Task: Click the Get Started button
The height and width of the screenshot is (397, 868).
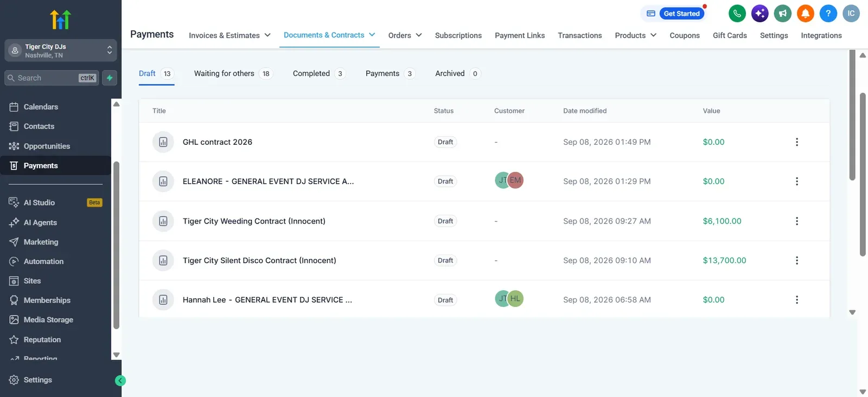Action: [681, 14]
